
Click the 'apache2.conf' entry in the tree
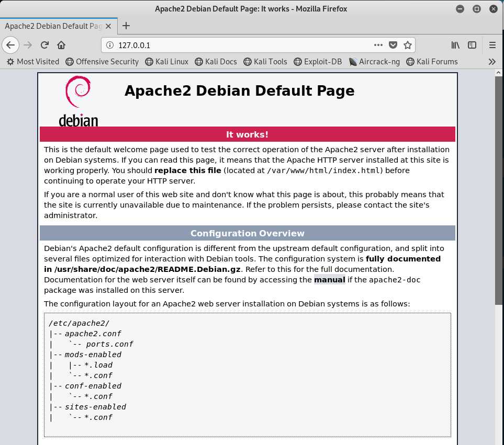pyautogui.click(x=93, y=334)
